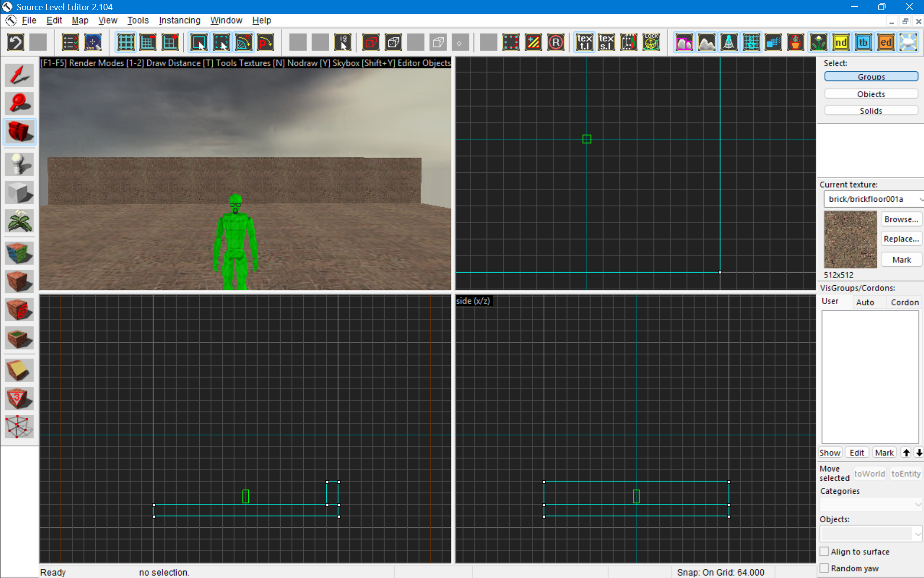The height and width of the screenshot is (578, 924).
Task: Click the 'tex t.l' texture lock icon
Action: click(x=584, y=42)
